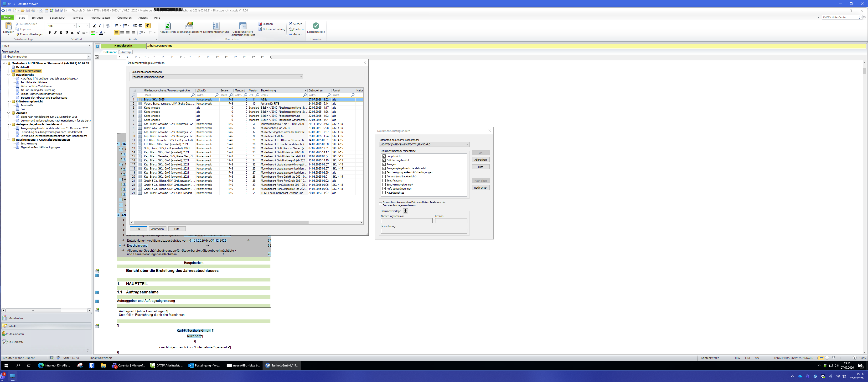Open the Datenpfad des Abschlussbestands dropdown
The width and height of the screenshot is (868, 382).
tap(424, 144)
